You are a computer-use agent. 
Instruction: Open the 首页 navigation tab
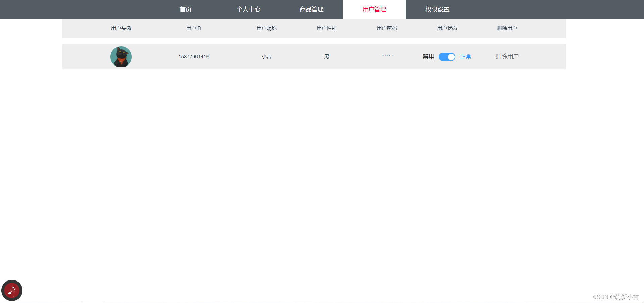185,9
